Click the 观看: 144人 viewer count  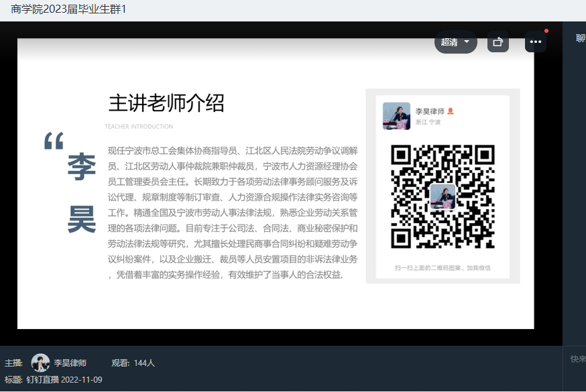[133, 363]
